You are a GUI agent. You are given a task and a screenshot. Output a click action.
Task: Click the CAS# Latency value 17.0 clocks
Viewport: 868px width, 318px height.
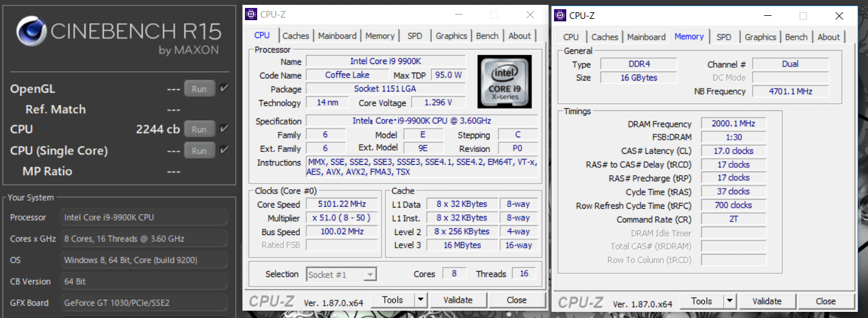coord(733,151)
